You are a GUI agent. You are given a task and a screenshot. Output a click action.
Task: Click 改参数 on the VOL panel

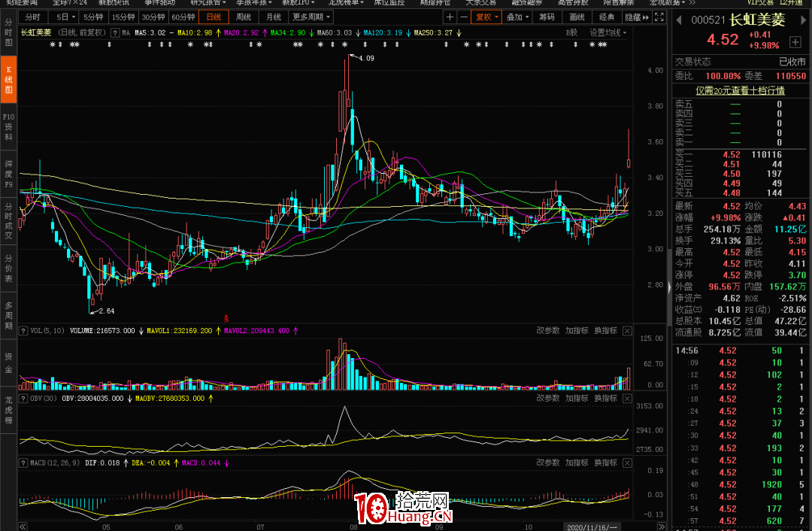pyautogui.click(x=547, y=330)
